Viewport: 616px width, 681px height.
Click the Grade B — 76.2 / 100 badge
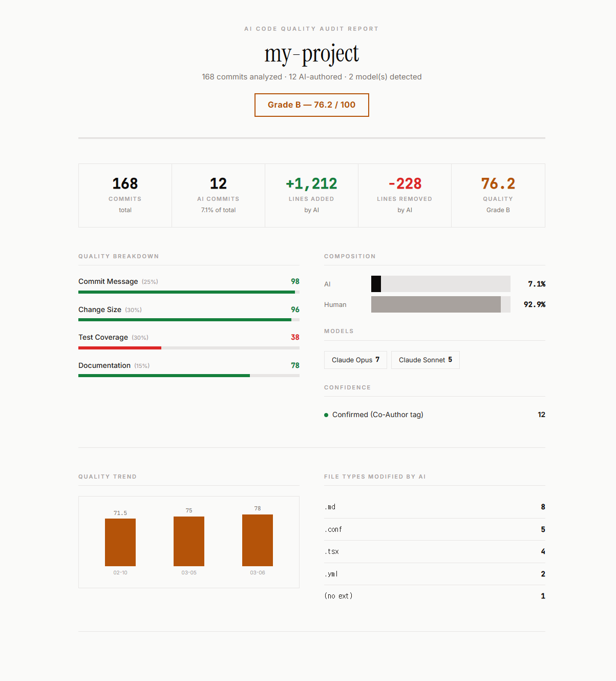coord(311,105)
